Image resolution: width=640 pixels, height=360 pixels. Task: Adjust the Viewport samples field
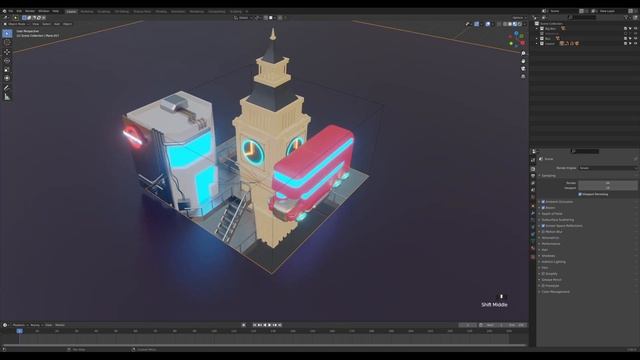[x=608, y=188]
